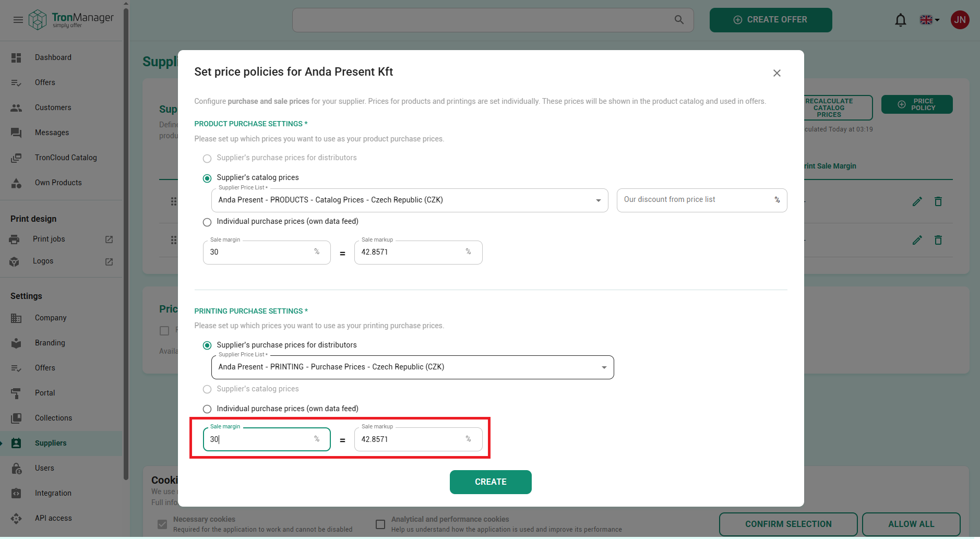Viewport: 980px width, 539px height.
Task: Click the second row delete trash icon
Action: (938, 240)
